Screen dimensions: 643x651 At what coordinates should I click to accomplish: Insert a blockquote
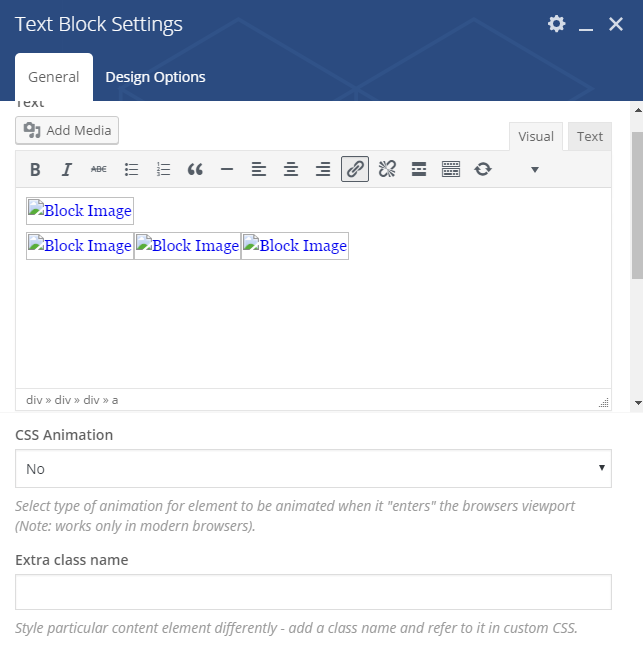click(x=195, y=169)
